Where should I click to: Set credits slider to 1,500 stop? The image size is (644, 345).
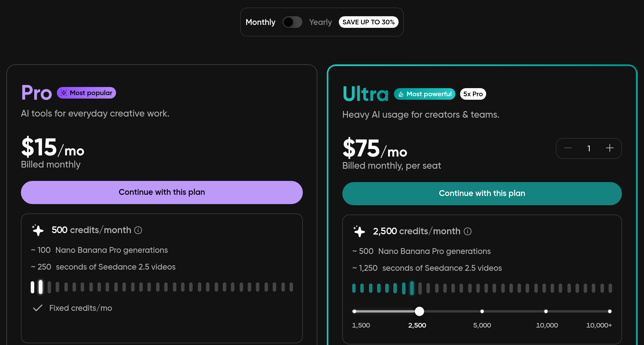354,311
